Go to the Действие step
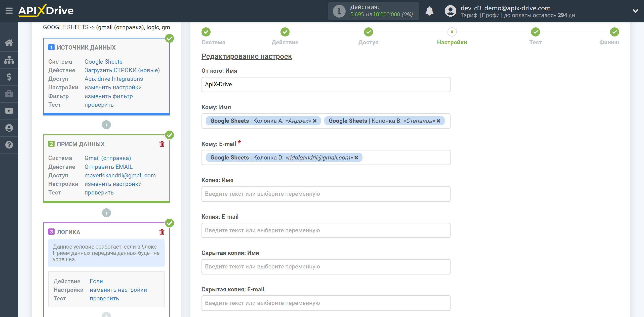 (285, 32)
